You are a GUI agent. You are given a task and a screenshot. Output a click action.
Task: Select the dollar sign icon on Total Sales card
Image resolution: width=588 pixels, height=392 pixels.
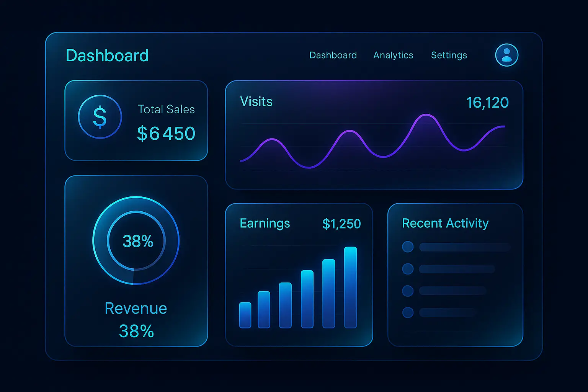pyautogui.click(x=100, y=117)
